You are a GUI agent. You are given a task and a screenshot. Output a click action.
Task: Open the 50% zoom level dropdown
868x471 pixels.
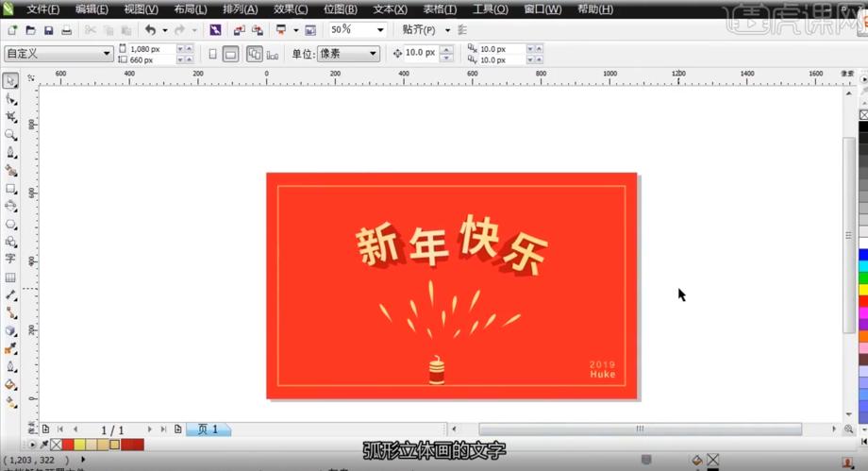380,30
